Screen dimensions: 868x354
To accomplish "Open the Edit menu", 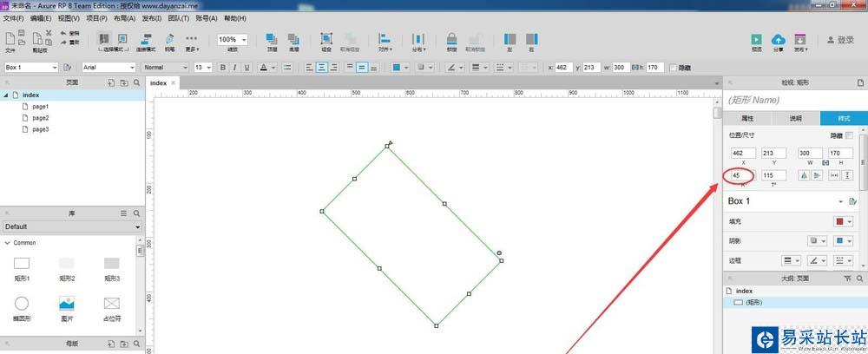I will coord(41,18).
